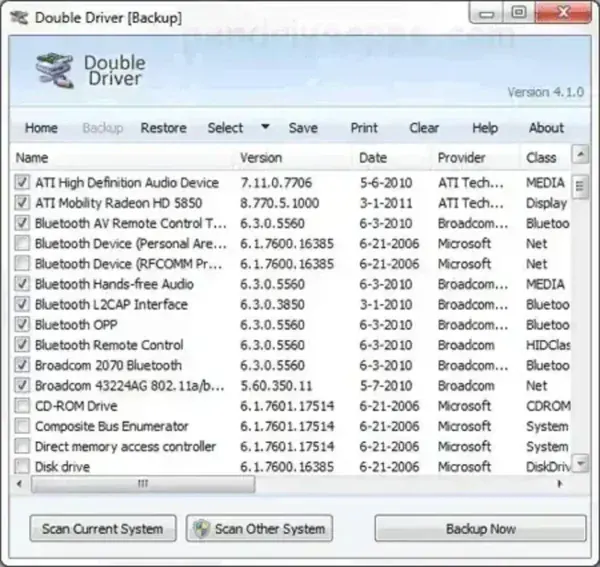Screen dimensions: 600x567
Task: Open the About menu
Action: 546,128
